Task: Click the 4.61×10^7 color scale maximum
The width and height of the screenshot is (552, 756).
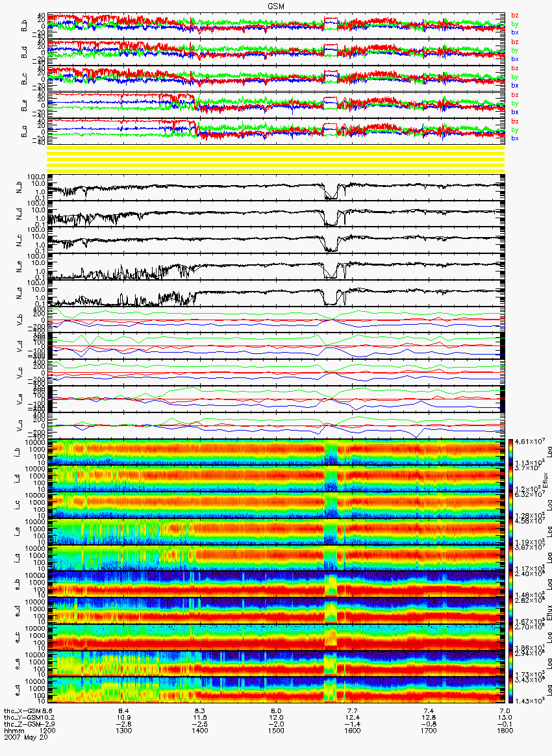Action: [x=531, y=441]
